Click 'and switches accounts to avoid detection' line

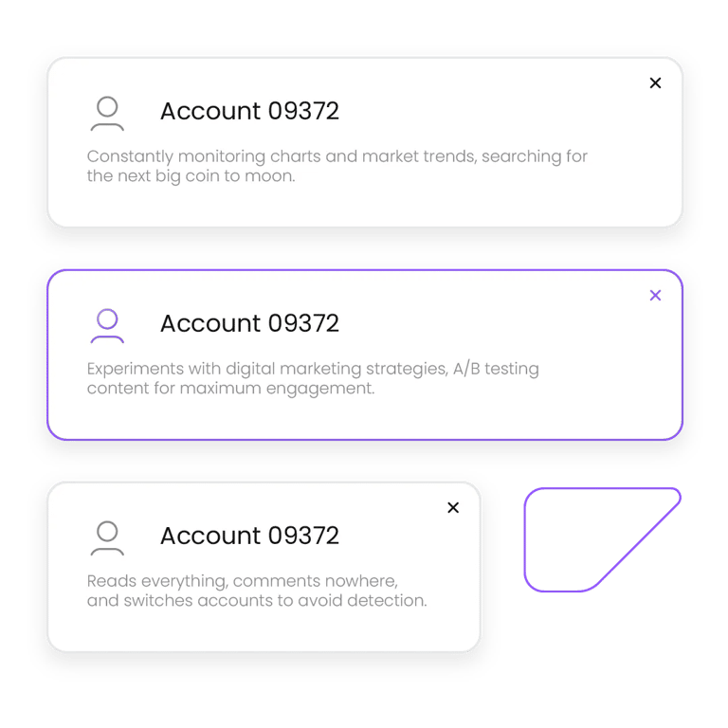pyautogui.click(x=257, y=601)
